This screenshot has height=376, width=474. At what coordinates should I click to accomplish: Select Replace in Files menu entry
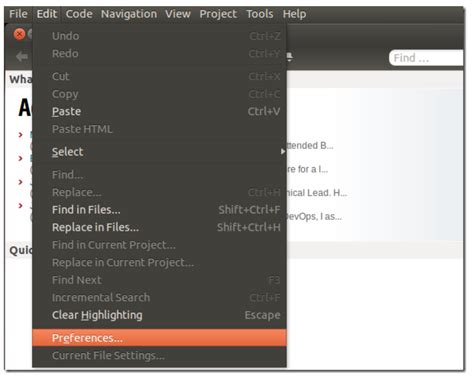coord(159,227)
